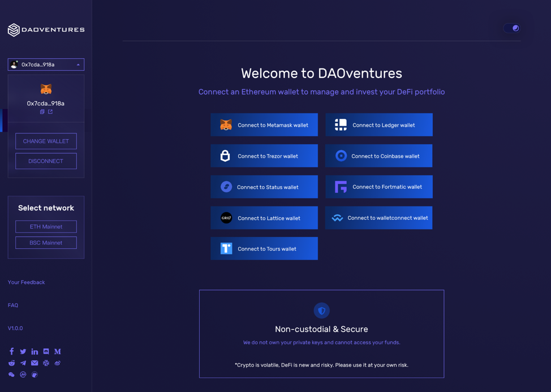Connect to Trezor wallet
The height and width of the screenshot is (392, 551).
(264, 156)
